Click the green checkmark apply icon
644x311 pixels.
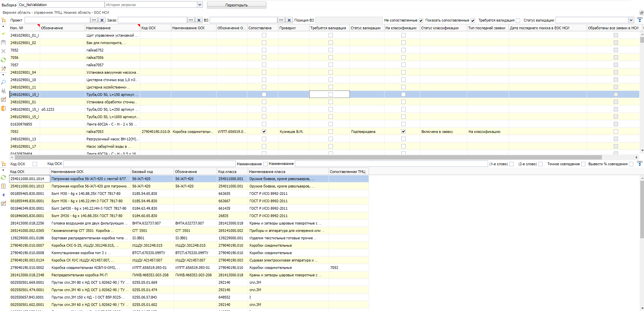[3, 34]
